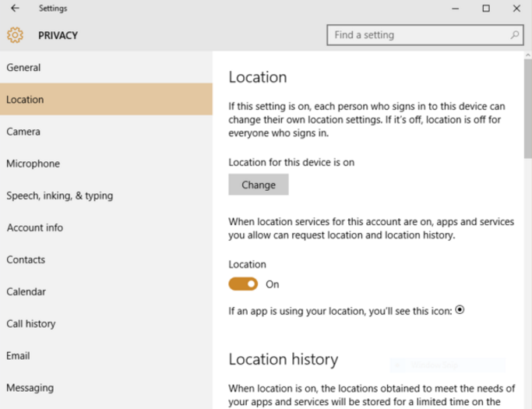Select Camera in the sidebar
The height and width of the screenshot is (409, 532).
[106, 132]
